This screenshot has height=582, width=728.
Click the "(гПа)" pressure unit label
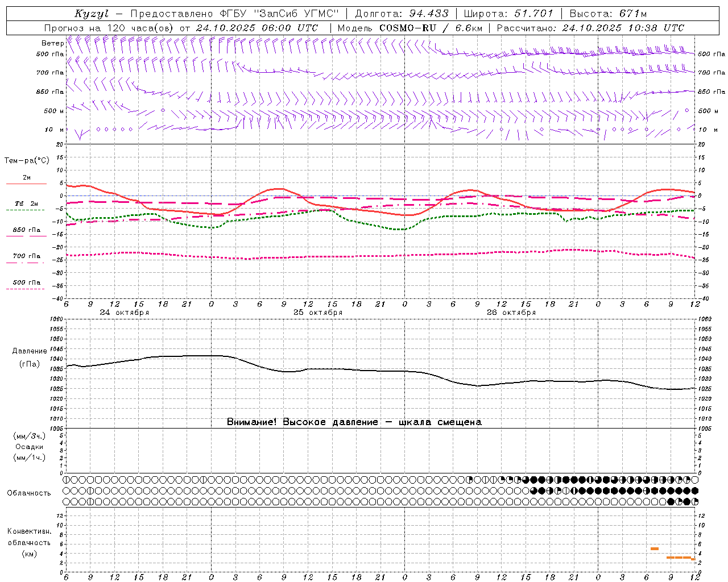pos(29,364)
